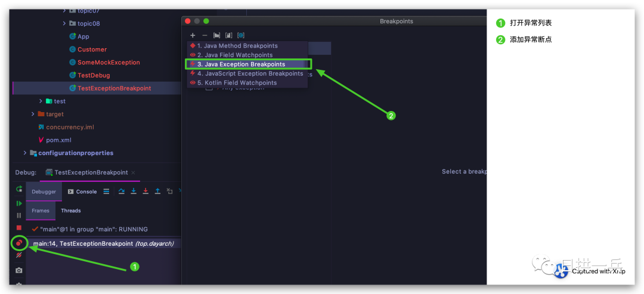Stop the running debug session

point(19,227)
